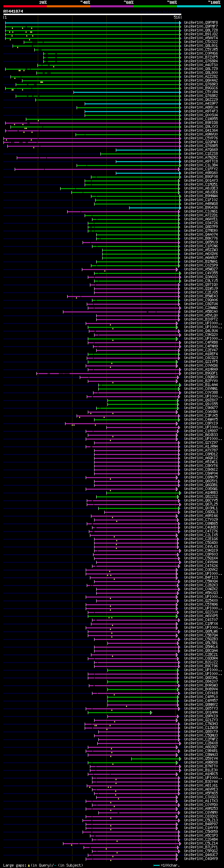The width and height of the screenshot is (224, 868).
Task: Select the UniRef100_B9GGC6 label
Action: [x=201, y=88]
